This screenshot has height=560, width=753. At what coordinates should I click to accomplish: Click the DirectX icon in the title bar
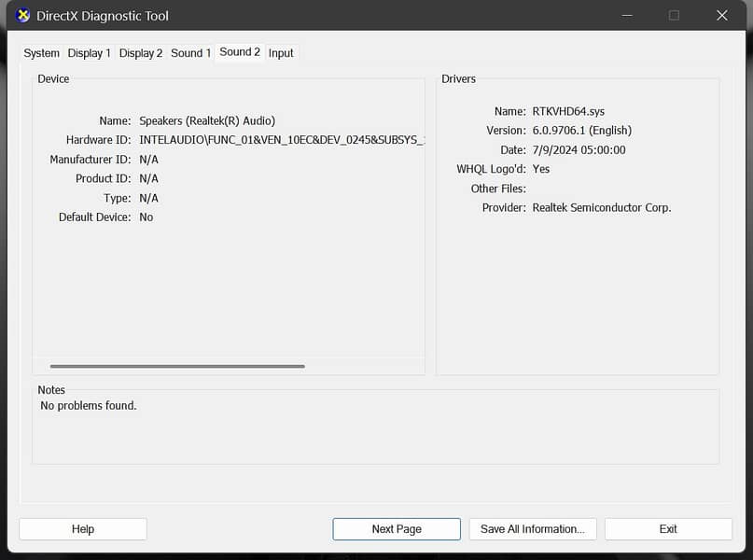click(23, 16)
